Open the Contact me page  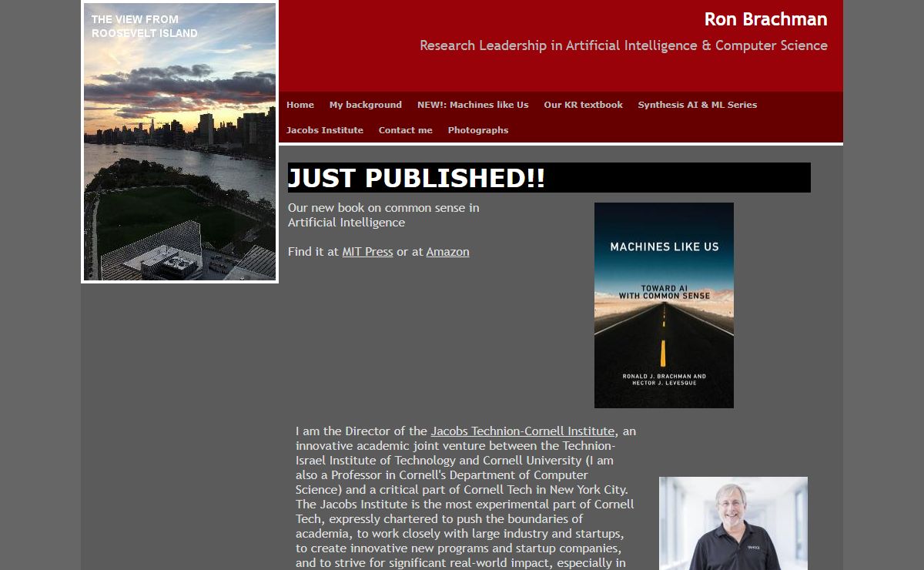(x=406, y=130)
